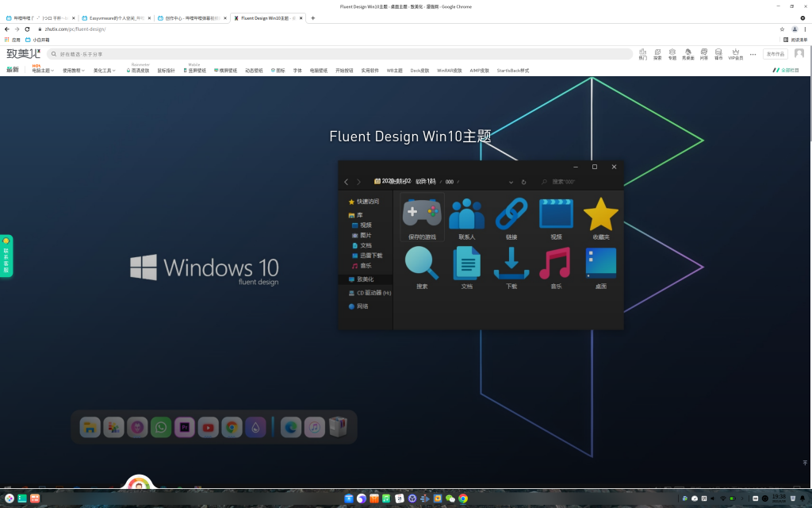The image size is (812, 508).
Task: Go to the 鼠标指针 category
Action: point(167,71)
